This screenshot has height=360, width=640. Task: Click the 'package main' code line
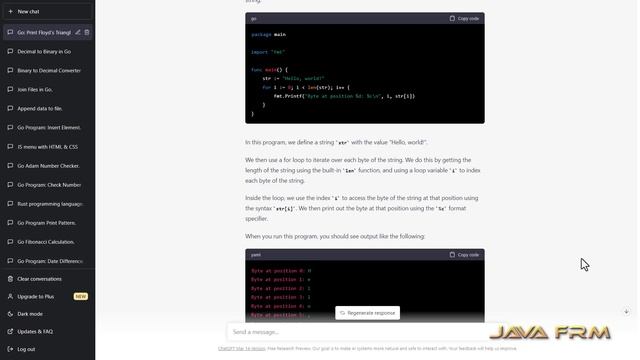click(269, 35)
